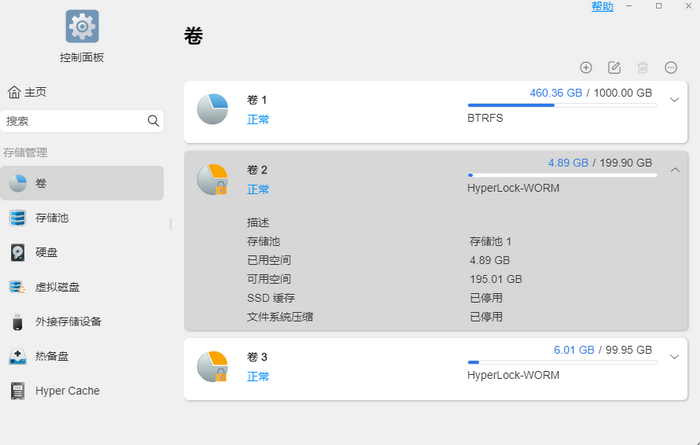Open 热备盘 in the sidebar

[x=82, y=356]
